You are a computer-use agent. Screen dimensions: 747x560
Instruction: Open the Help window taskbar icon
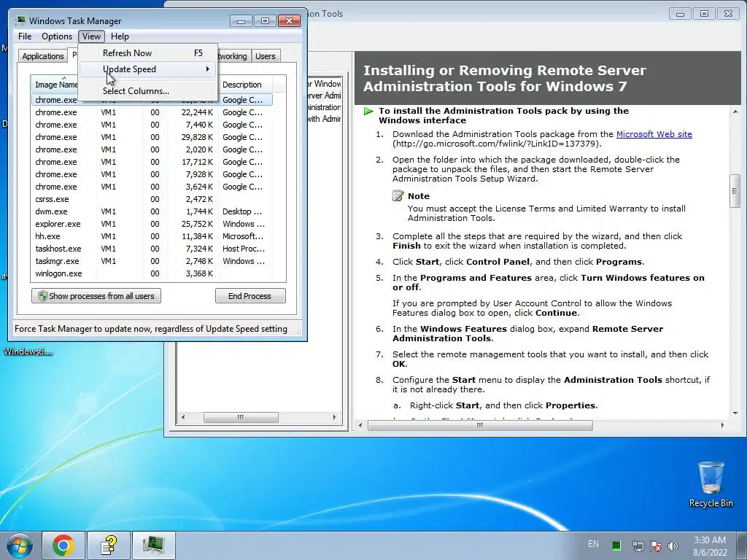tap(109, 545)
